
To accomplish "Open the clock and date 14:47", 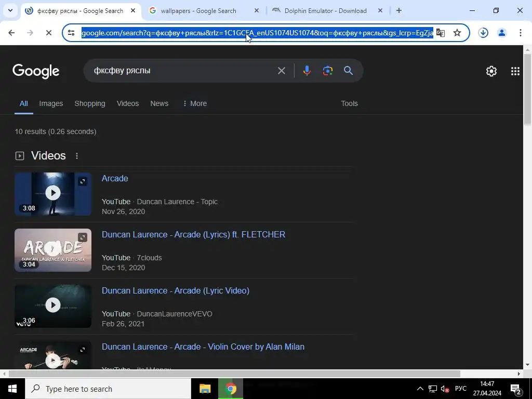I will (x=487, y=389).
